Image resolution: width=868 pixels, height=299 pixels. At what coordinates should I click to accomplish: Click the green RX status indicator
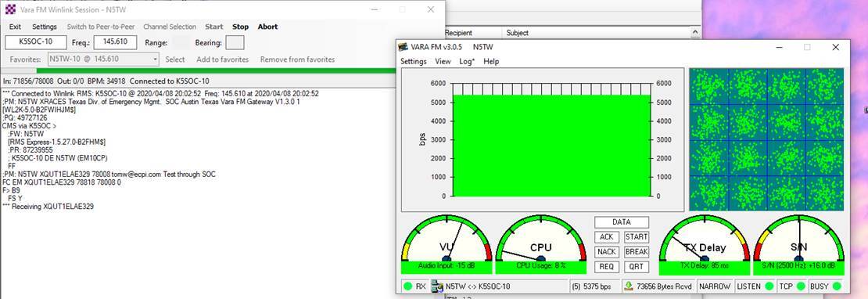click(x=408, y=286)
